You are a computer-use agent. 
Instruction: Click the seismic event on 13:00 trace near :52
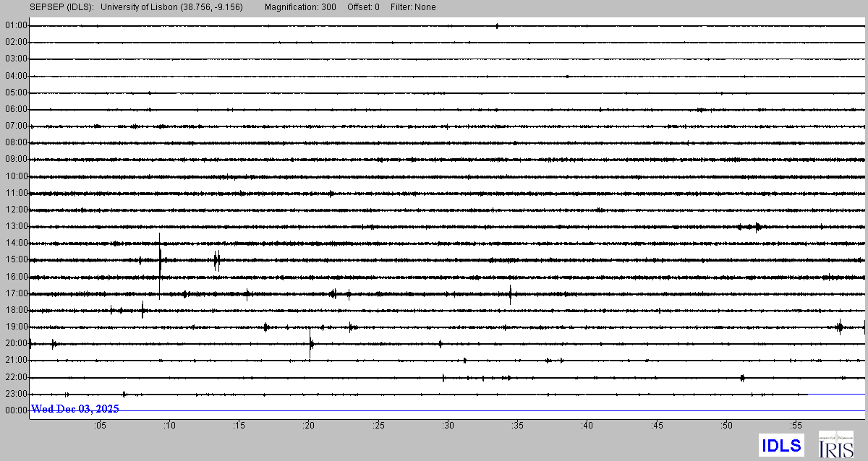pos(757,227)
